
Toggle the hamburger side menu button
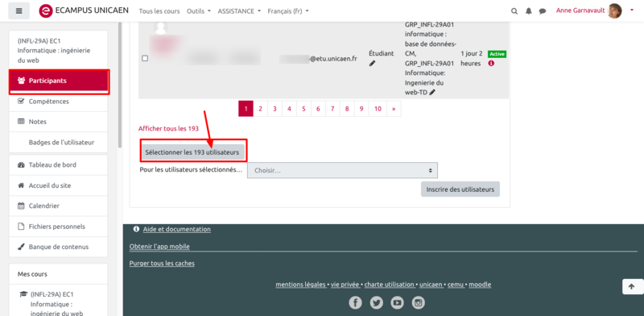pyautogui.click(x=19, y=10)
